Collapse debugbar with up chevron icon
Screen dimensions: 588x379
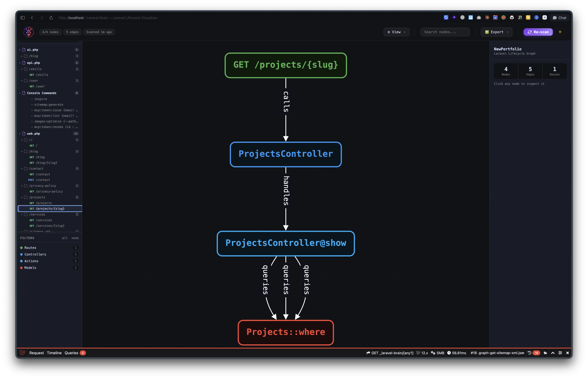pos(553,353)
